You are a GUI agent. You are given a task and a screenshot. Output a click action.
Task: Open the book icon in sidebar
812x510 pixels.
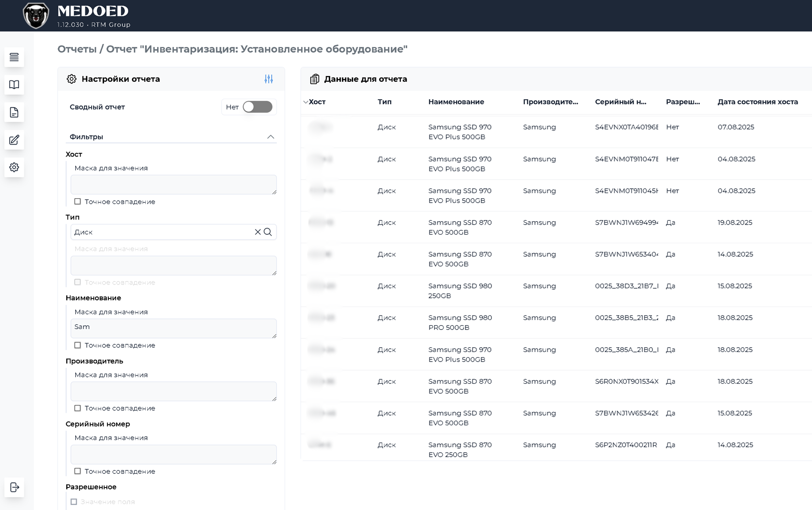point(14,85)
